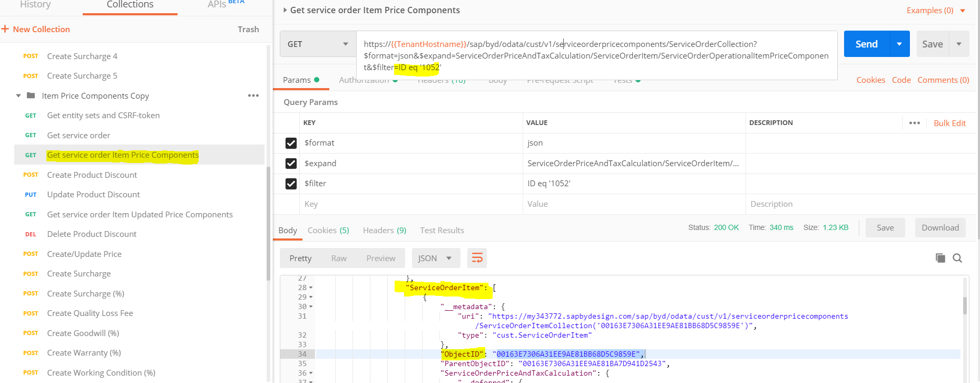Open search in response body magnifier icon
Viewport: 980px width, 383px height.
pos(957,258)
